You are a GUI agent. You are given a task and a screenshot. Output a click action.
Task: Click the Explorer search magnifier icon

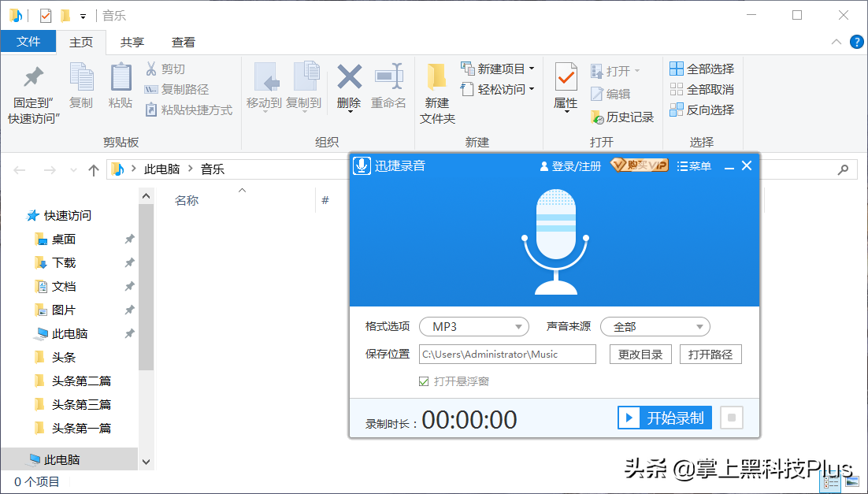(x=843, y=170)
